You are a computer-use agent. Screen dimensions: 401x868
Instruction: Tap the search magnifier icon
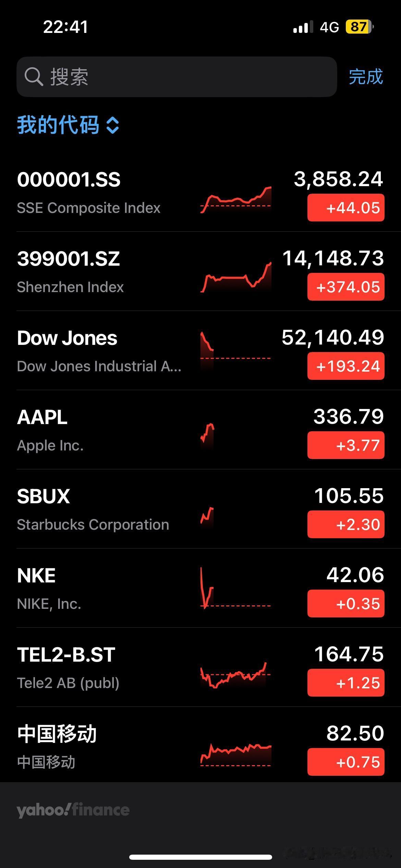pyautogui.click(x=34, y=76)
